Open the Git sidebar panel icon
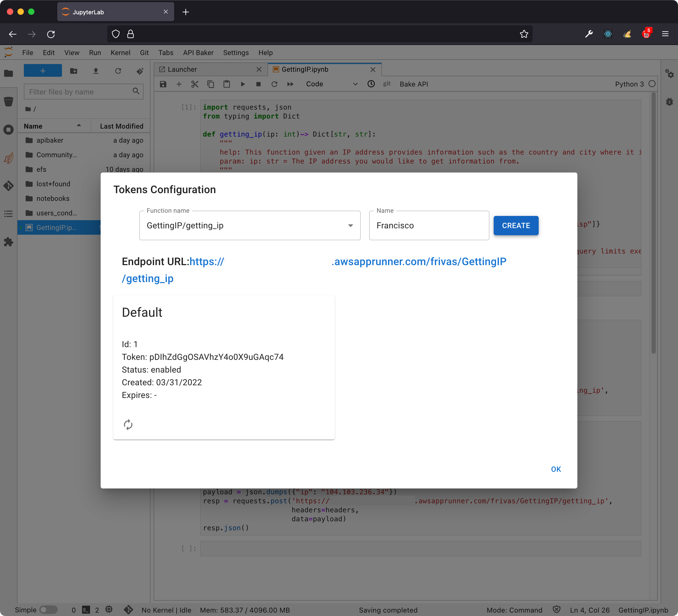 (x=8, y=185)
